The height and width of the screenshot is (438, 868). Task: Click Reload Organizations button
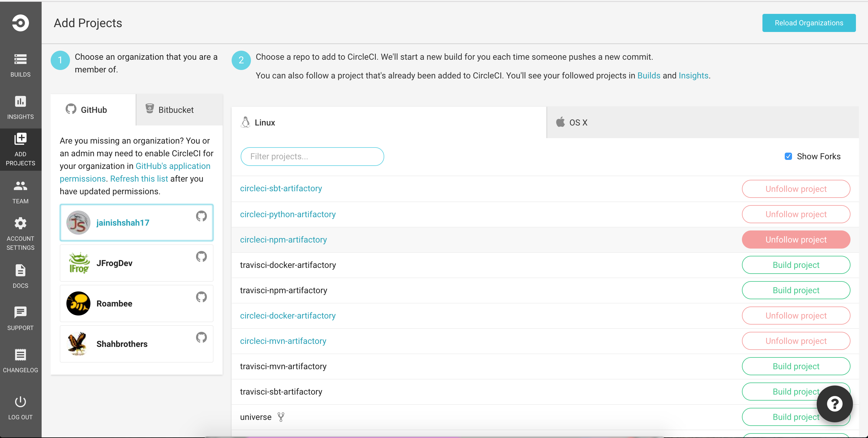808,23
